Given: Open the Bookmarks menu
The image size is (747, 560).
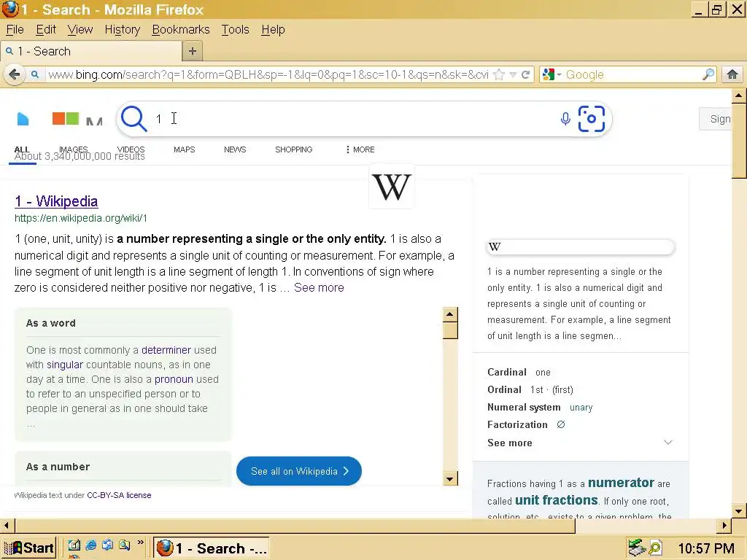Looking at the screenshot, I should [x=181, y=29].
